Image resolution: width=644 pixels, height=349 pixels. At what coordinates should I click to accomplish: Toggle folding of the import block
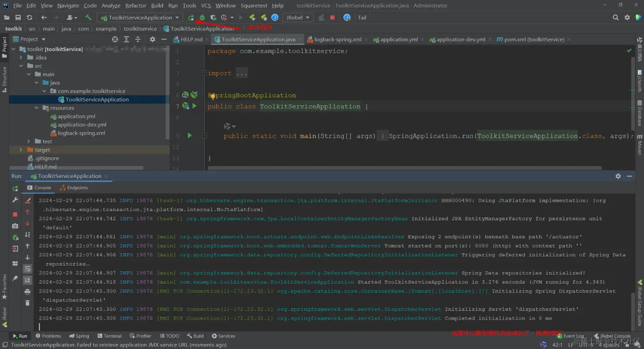[205, 73]
